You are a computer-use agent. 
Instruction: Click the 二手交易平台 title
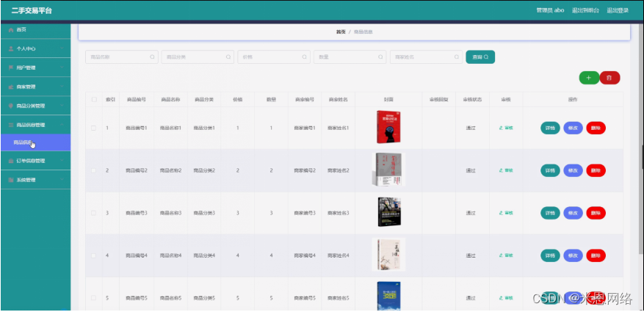(32, 11)
